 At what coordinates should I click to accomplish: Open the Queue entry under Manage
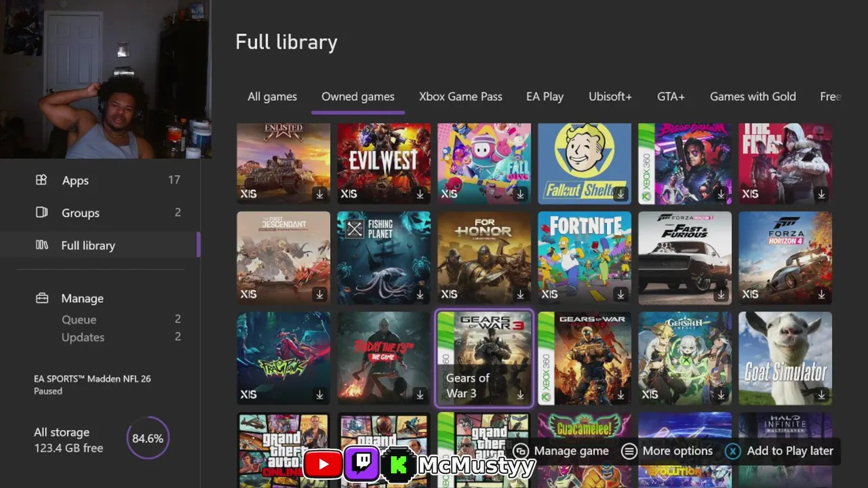pos(100,319)
